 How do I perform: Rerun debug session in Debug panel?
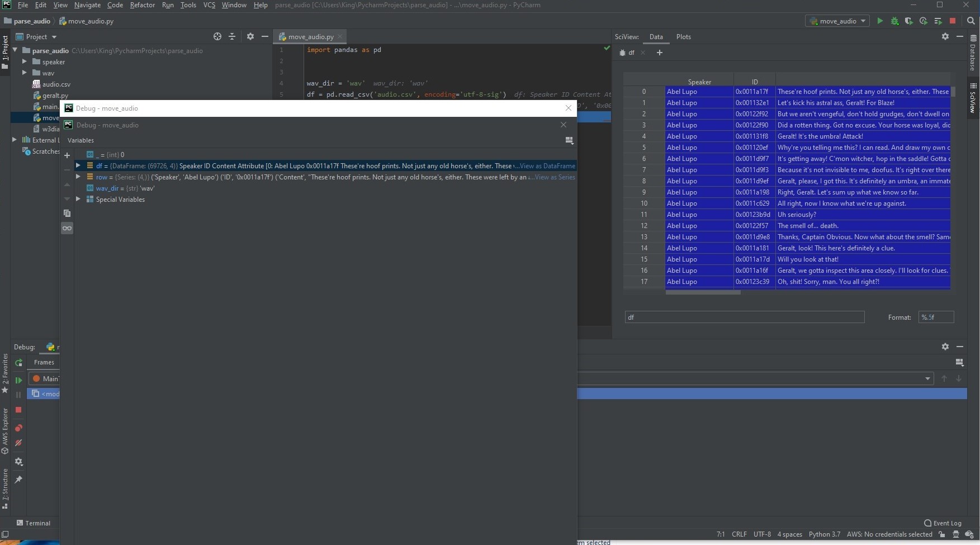(x=18, y=362)
